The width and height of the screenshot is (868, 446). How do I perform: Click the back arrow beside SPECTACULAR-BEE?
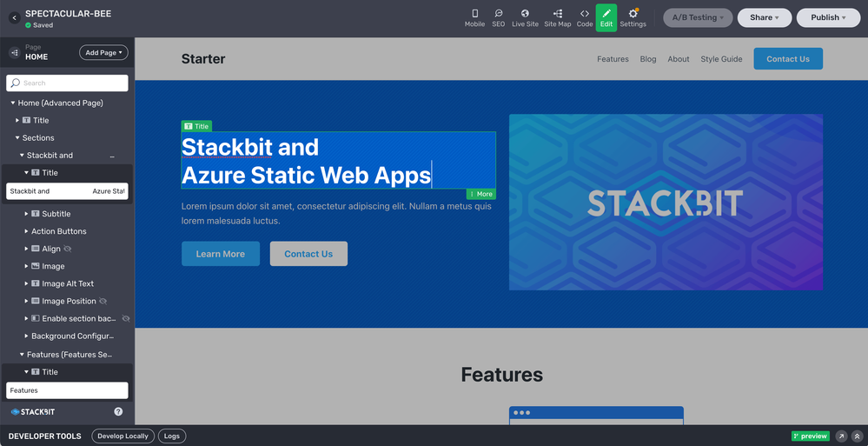click(x=15, y=18)
